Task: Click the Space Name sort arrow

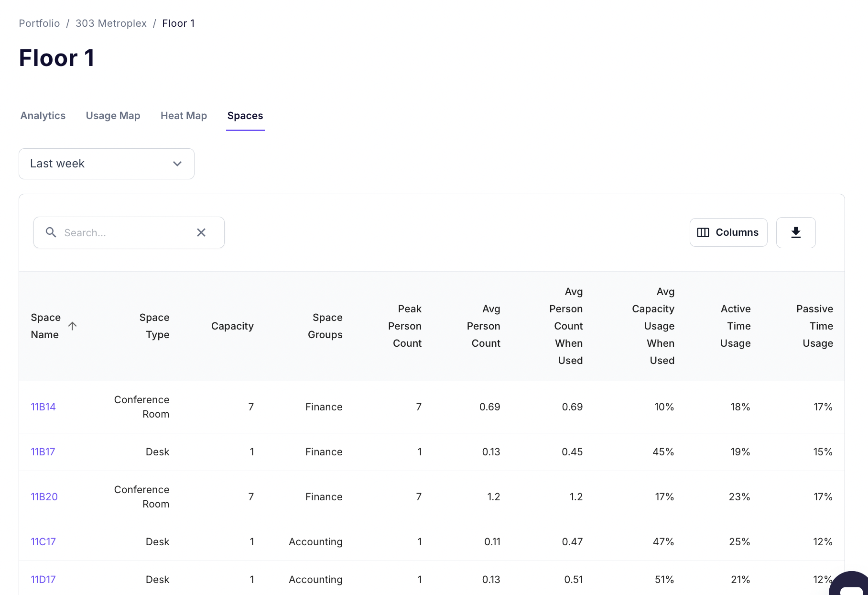Action: (x=72, y=326)
